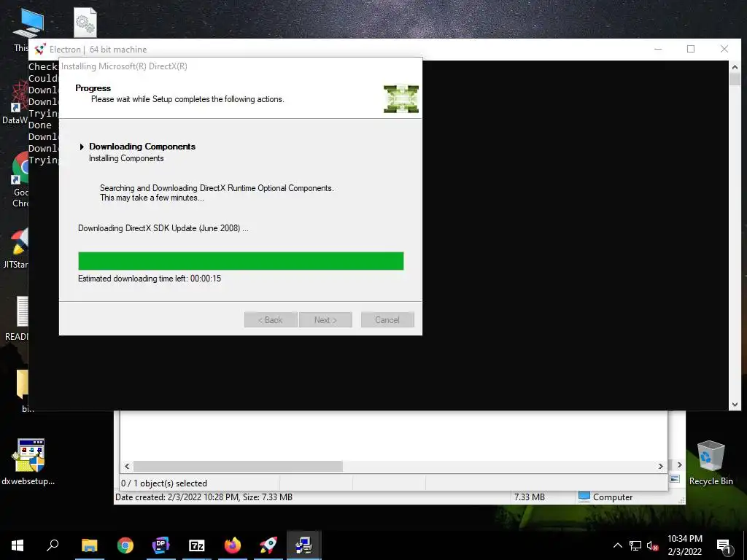This screenshot has width=747, height=560.
Task: Click the network tray icon
Action: (x=635, y=545)
